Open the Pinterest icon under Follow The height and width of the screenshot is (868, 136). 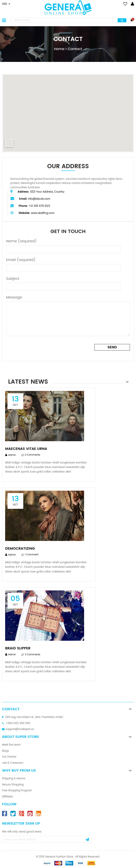pos(30,813)
